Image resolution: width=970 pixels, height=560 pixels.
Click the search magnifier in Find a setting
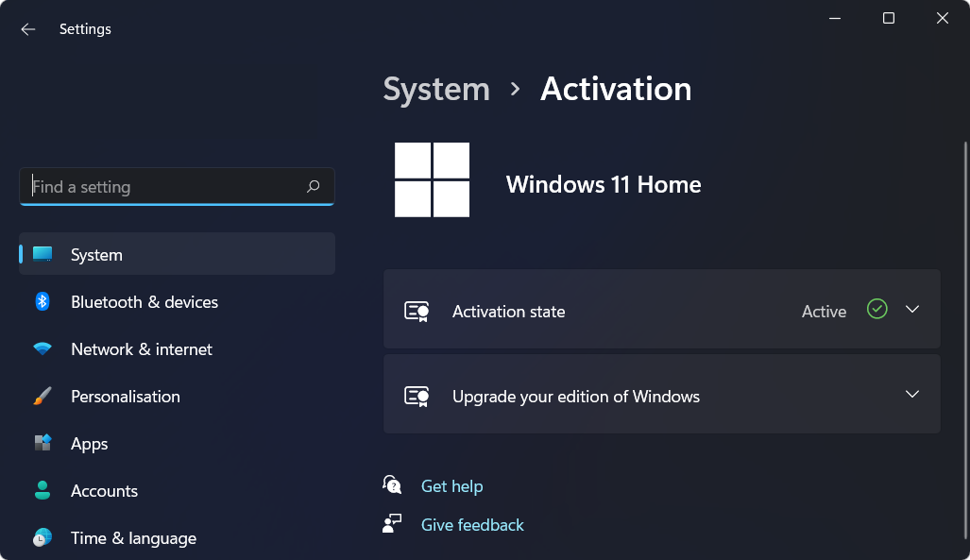click(x=313, y=186)
